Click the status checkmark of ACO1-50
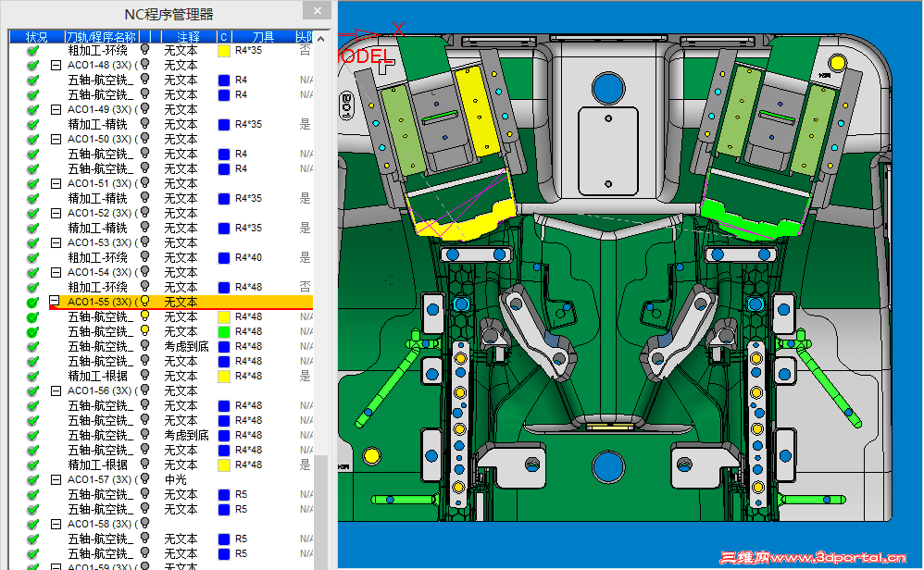The width and height of the screenshot is (924, 570). tap(33, 140)
